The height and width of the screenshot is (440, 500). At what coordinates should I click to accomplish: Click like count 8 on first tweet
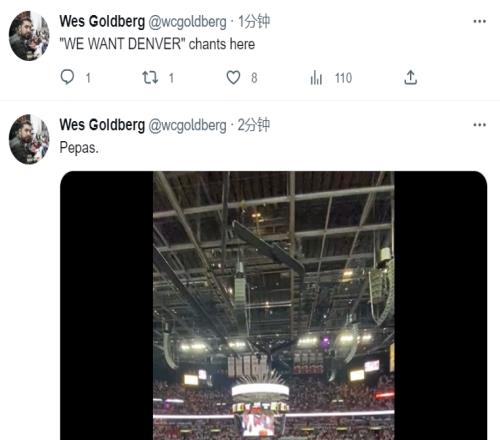[x=254, y=78]
